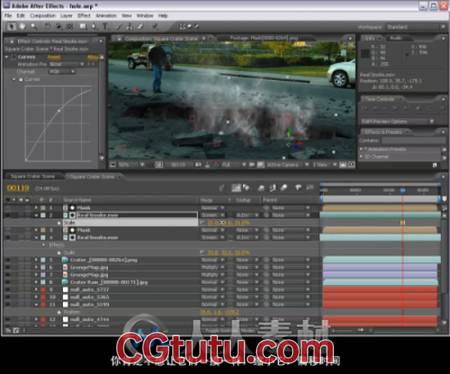The width and height of the screenshot is (450, 374).
Task: Select the Eraser tool in toolbar
Action: coord(140,27)
